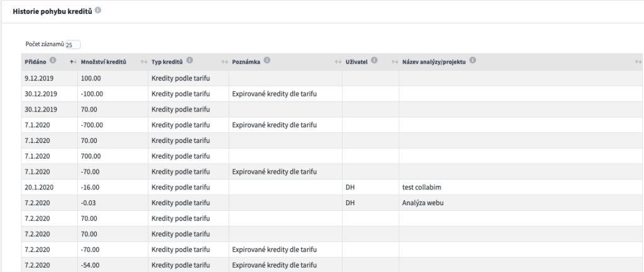Screen dimensions: 644x272
Task: Click info icon next to Uživatel header
Action: pyautogui.click(x=374, y=60)
